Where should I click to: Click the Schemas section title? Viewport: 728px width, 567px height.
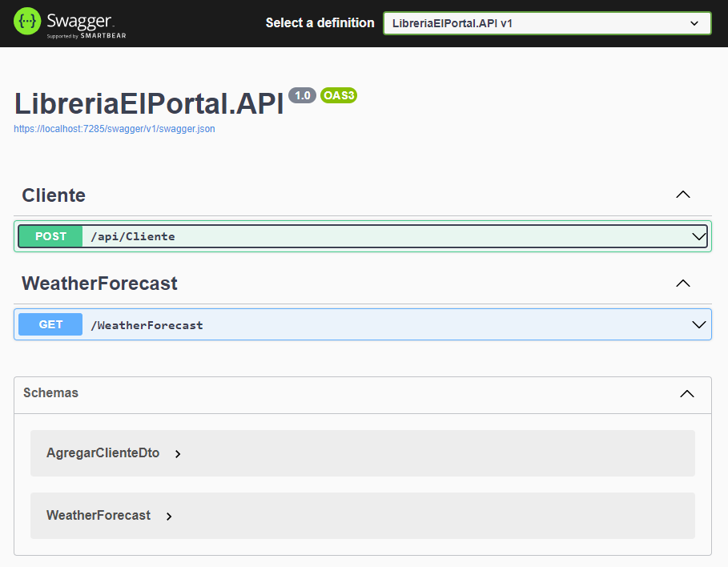[50, 393]
